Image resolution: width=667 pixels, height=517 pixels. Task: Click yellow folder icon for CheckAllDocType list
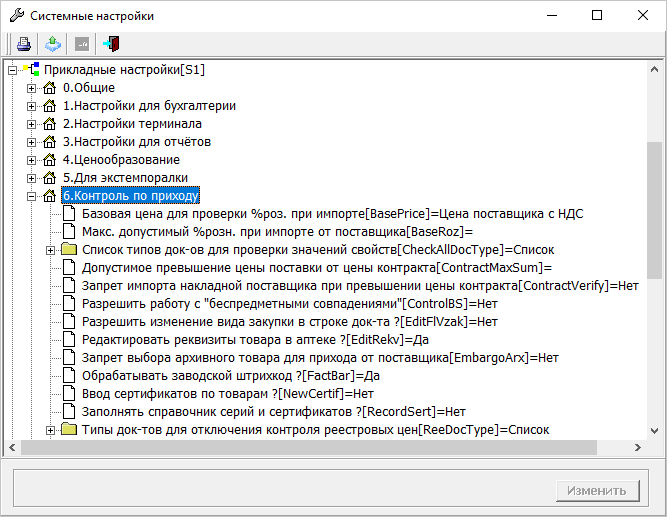[69, 249]
